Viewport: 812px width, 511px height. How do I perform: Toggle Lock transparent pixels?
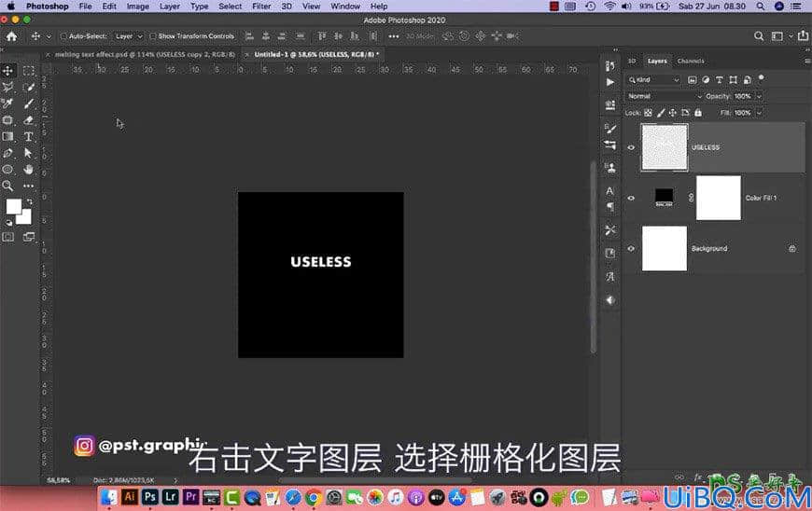coord(648,112)
